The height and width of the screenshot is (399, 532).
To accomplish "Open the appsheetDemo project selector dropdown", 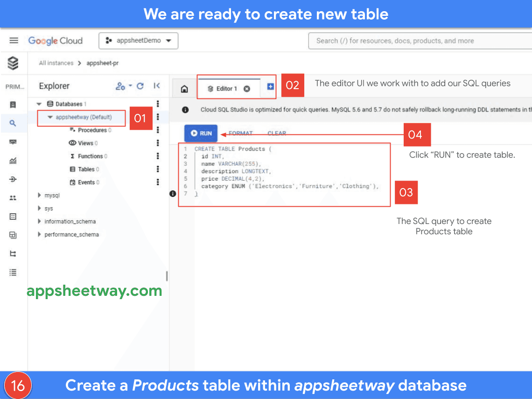I will coord(139,41).
